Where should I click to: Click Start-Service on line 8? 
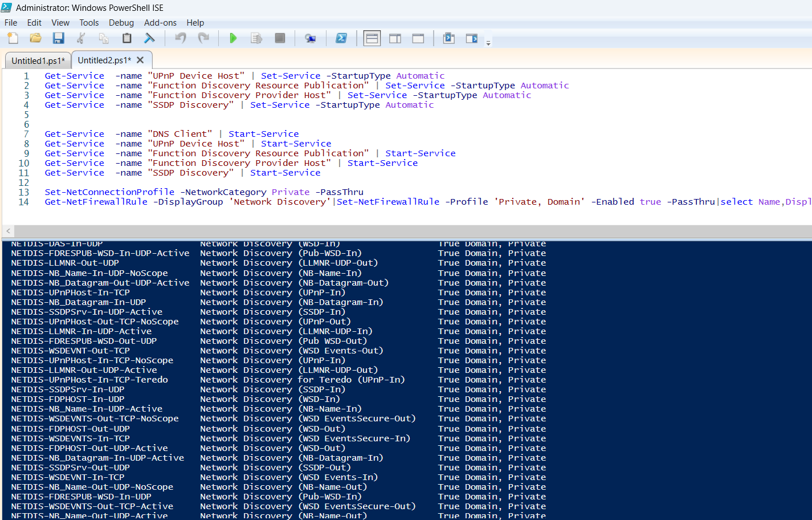(x=296, y=144)
